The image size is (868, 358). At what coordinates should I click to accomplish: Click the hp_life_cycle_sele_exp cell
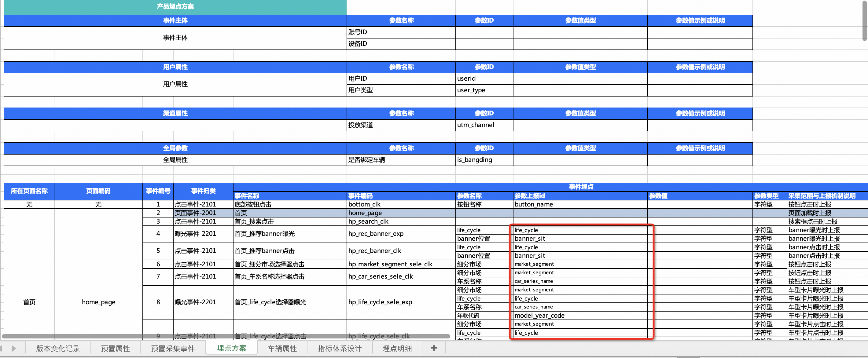point(401,302)
